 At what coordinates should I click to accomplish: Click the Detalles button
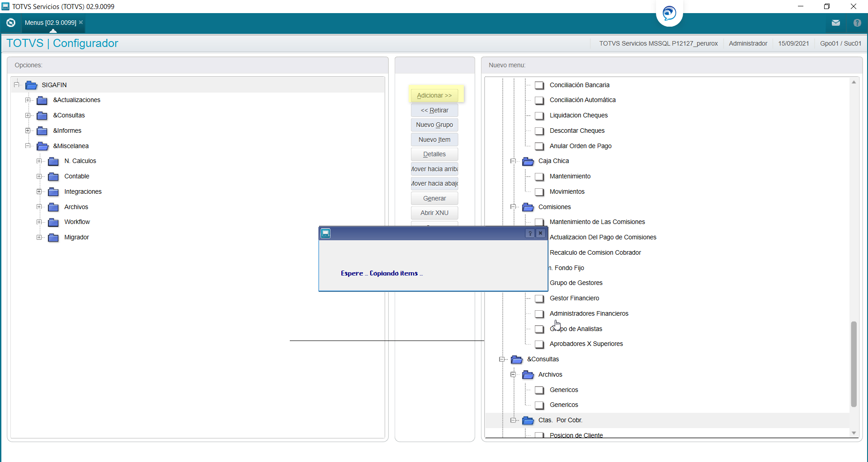434,154
